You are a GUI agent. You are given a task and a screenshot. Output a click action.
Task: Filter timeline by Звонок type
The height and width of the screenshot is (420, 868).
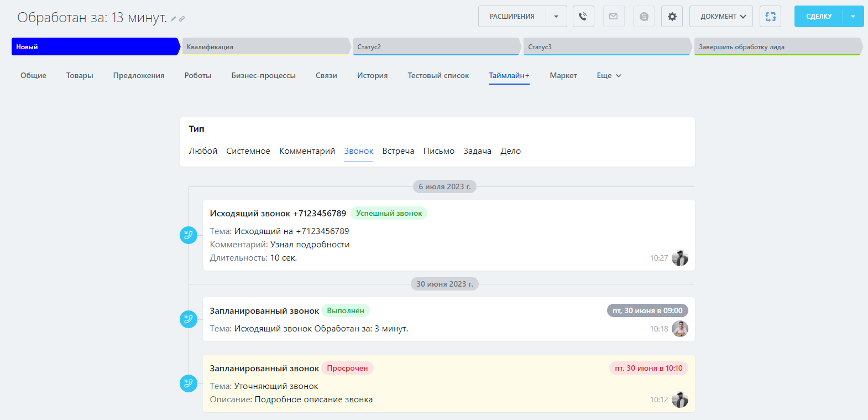359,151
